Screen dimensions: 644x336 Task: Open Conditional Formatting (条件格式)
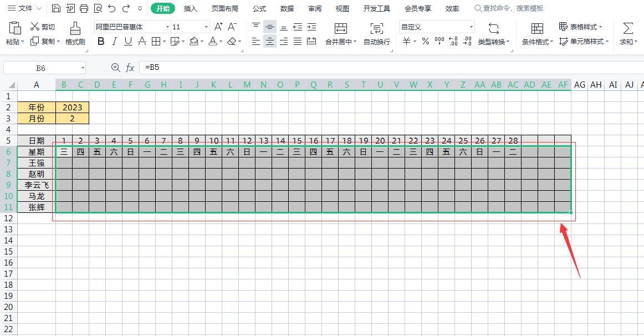pyautogui.click(x=536, y=33)
